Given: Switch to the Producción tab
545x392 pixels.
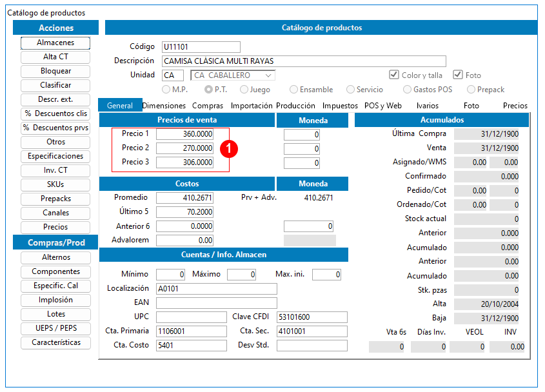Looking at the screenshot, I should pyautogui.click(x=295, y=106).
